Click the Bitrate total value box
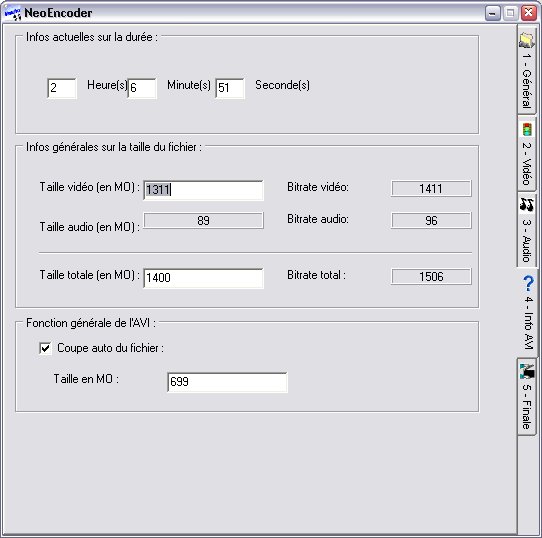The image size is (542, 538). click(431, 277)
